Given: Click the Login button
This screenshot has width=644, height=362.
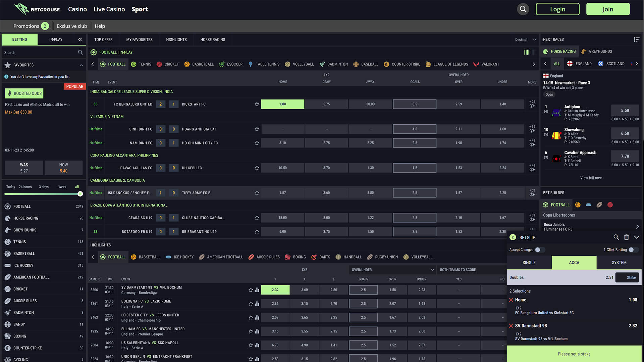Looking at the screenshot, I should 557,9.
